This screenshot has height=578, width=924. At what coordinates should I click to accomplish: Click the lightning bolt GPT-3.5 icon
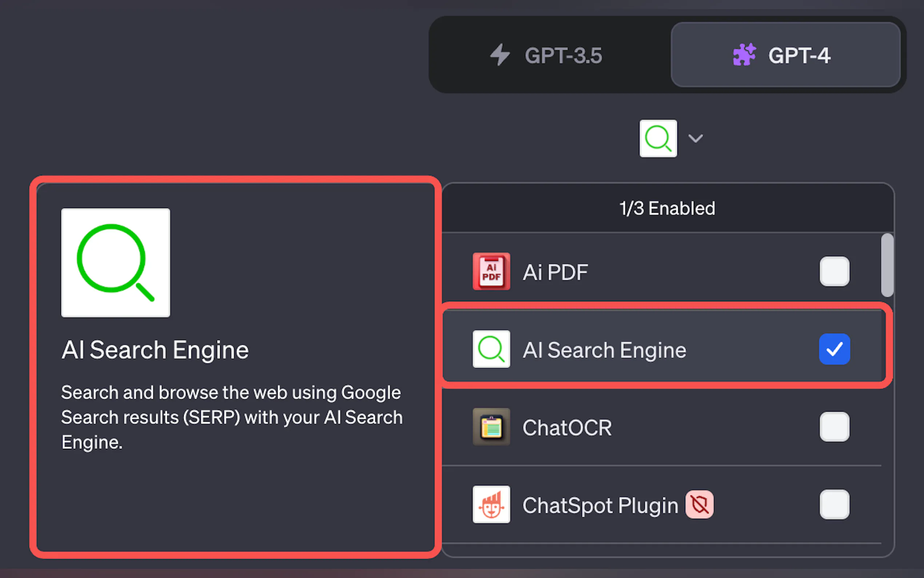(x=499, y=55)
